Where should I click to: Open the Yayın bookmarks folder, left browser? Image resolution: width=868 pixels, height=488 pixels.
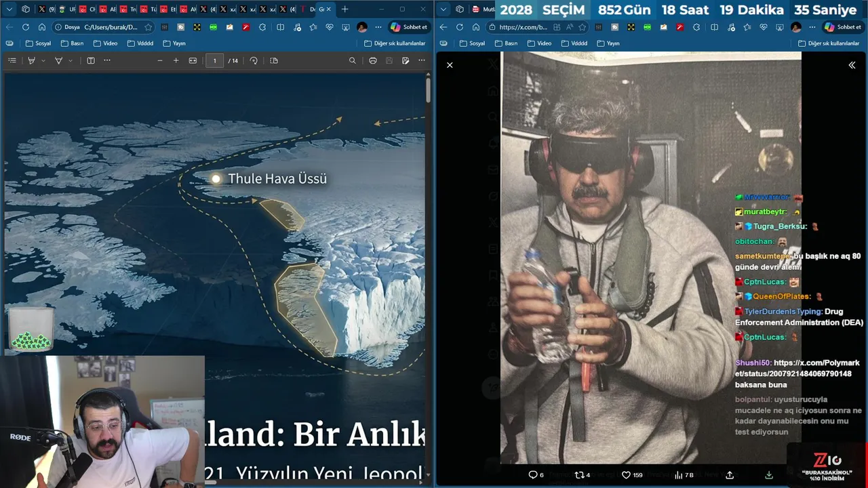pyautogui.click(x=174, y=43)
